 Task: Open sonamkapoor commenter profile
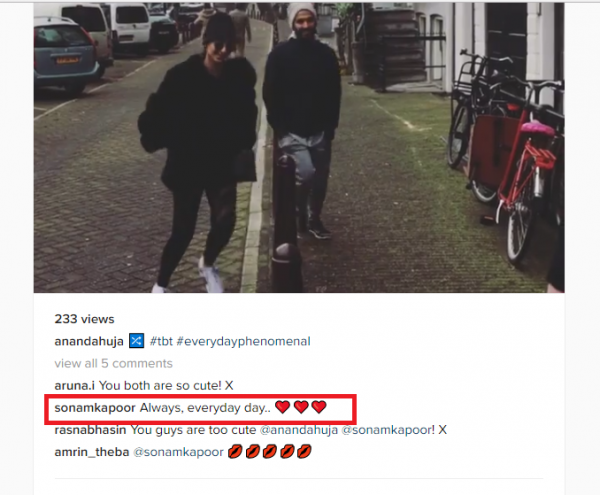[x=95, y=408]
